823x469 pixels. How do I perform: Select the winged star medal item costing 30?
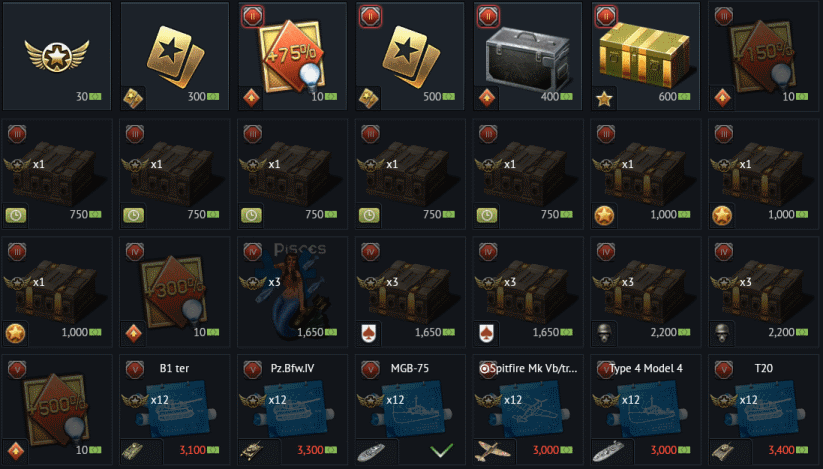pyautogui.click(x=57, y=56)
